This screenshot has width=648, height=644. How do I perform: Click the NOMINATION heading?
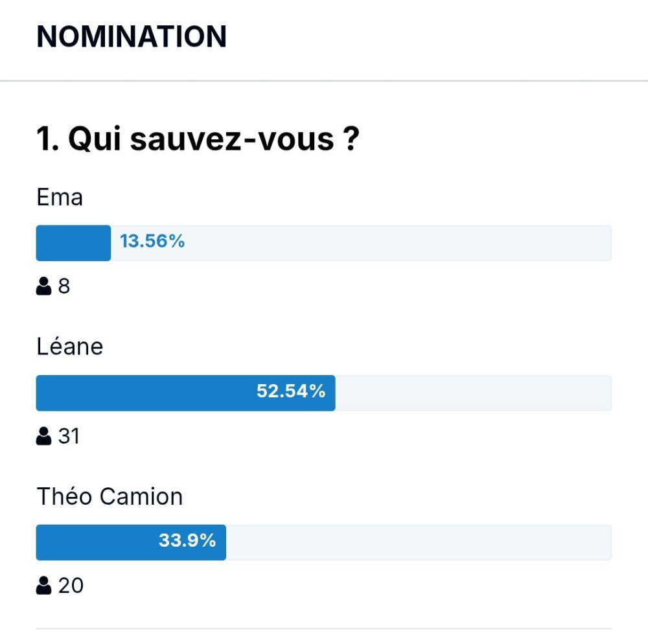coord(132,37)
